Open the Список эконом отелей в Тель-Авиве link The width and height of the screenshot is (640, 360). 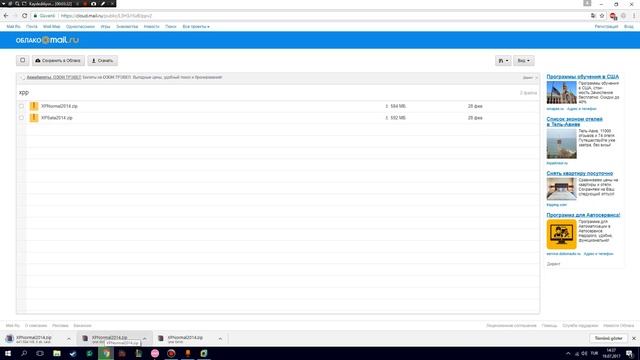574,121
